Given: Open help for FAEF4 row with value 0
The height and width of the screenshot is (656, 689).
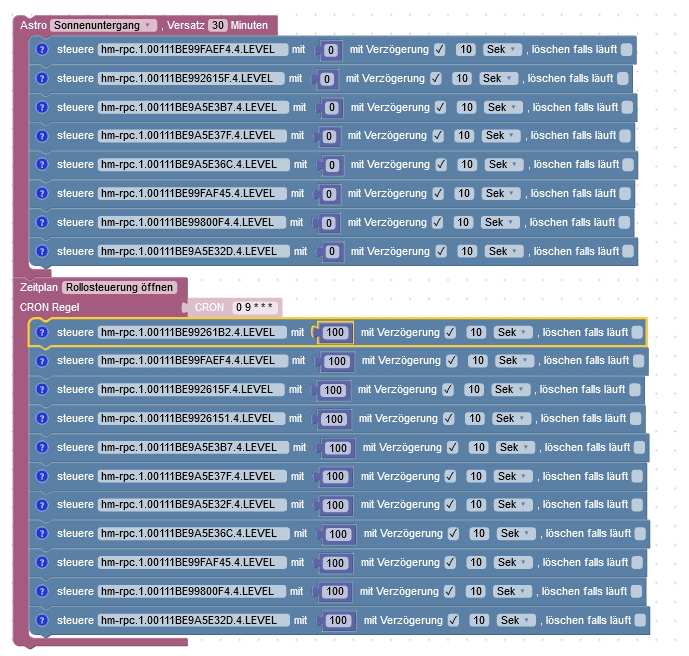Looking at the screenshot, I should coord(42,49).
